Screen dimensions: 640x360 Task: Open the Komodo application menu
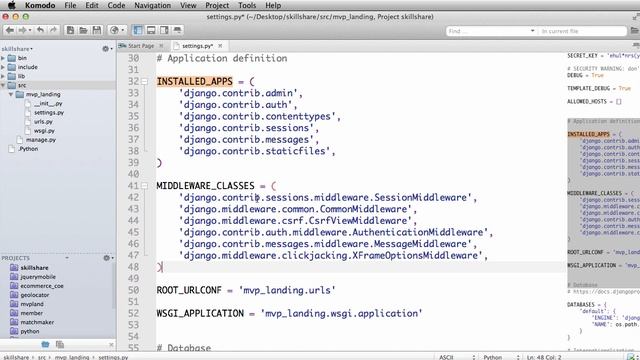[x=40, y=5]
